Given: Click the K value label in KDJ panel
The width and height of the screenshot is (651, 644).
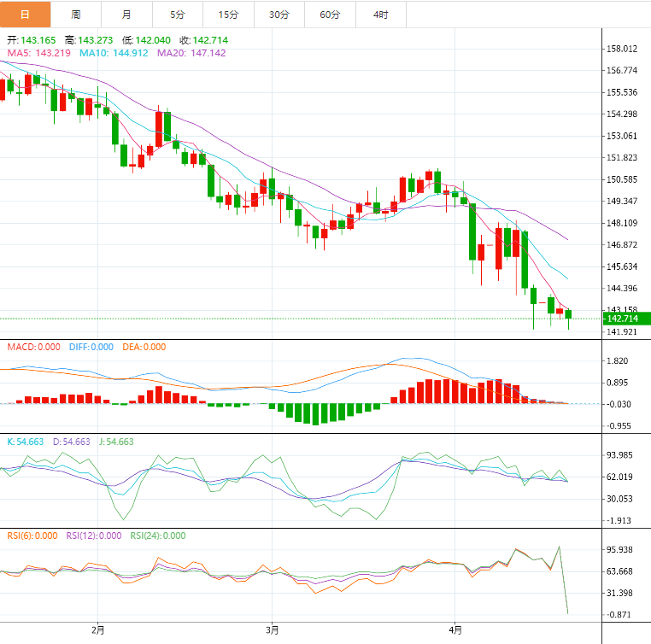Looking at the screenshot, I should [26, 442].
